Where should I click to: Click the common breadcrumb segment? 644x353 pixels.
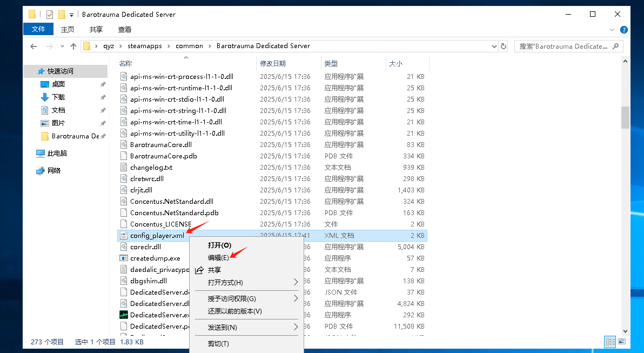[x=189, y=46]
